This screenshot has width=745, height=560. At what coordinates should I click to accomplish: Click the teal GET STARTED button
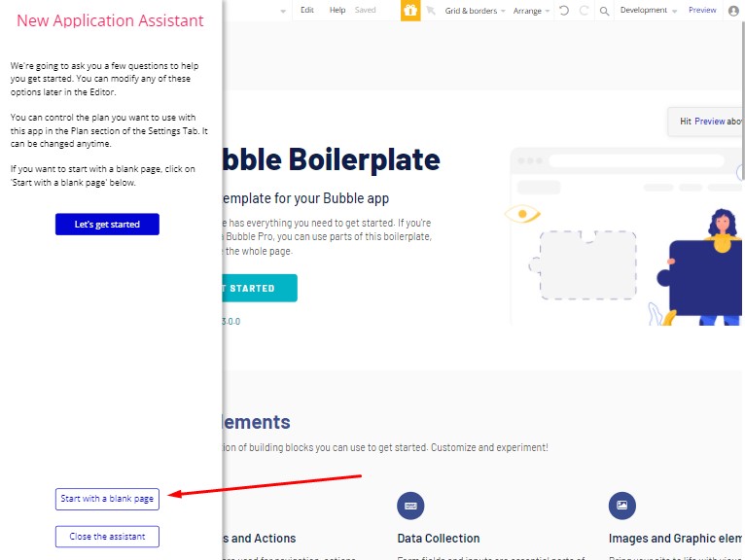tap(260, 288)
